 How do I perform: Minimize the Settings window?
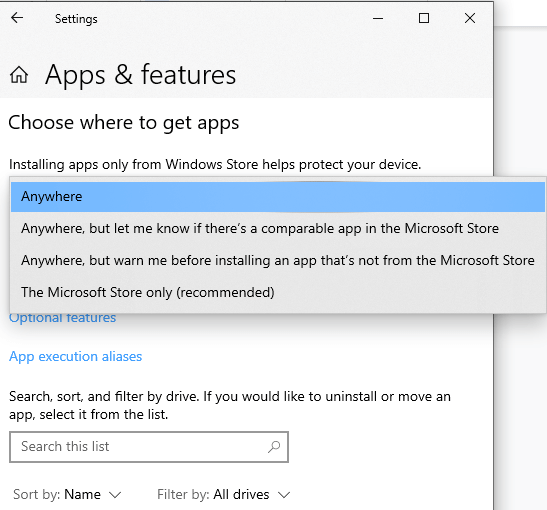click(x=378, y=18)
